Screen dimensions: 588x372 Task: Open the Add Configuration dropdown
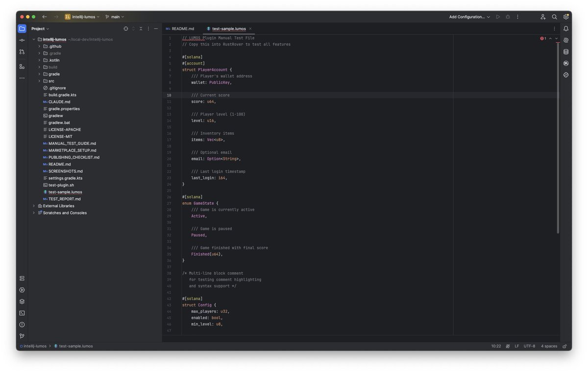[469, 17]
